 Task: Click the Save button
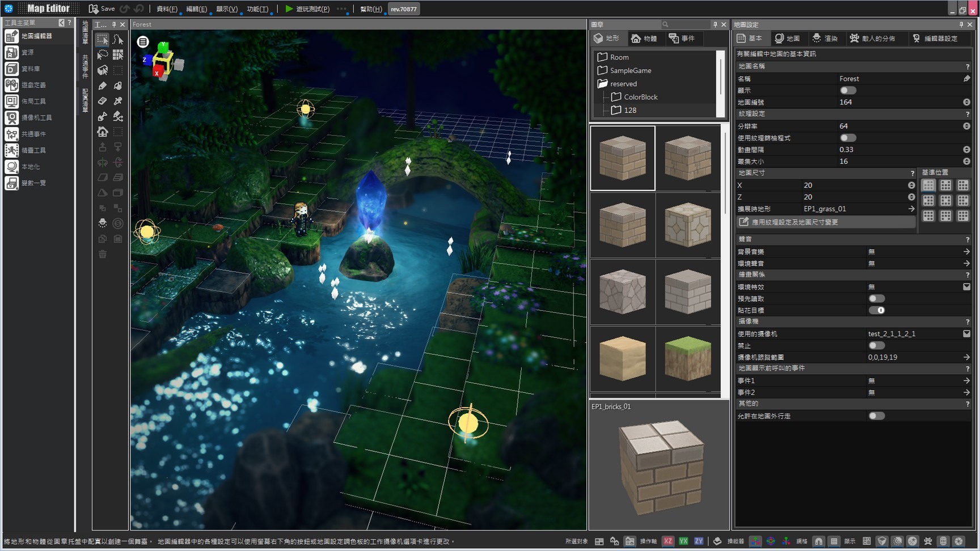tap(102, 9)
